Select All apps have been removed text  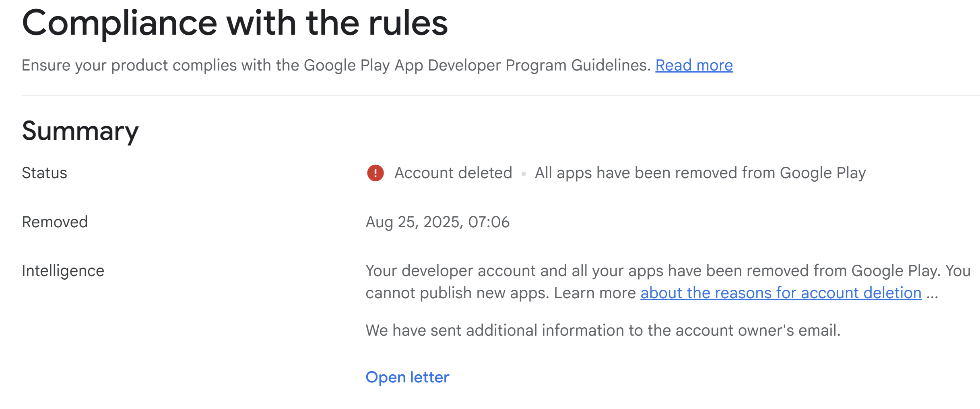coord(700,173)
